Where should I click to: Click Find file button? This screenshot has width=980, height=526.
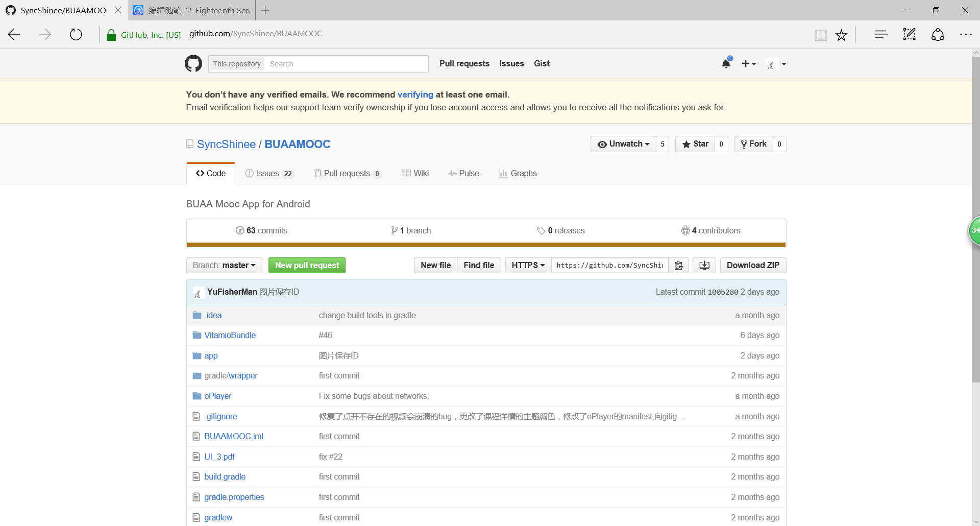[x=479, y=266]
